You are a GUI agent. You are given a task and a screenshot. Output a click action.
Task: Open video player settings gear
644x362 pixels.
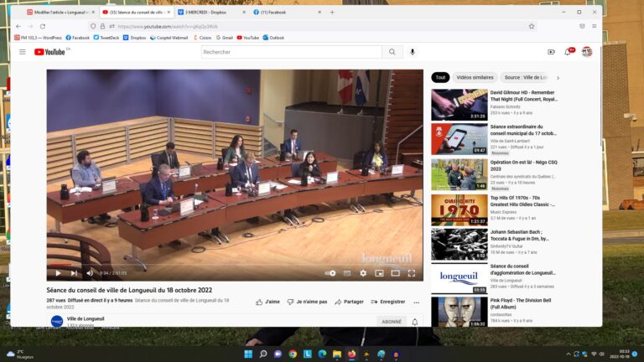click(x=363, y=273)
